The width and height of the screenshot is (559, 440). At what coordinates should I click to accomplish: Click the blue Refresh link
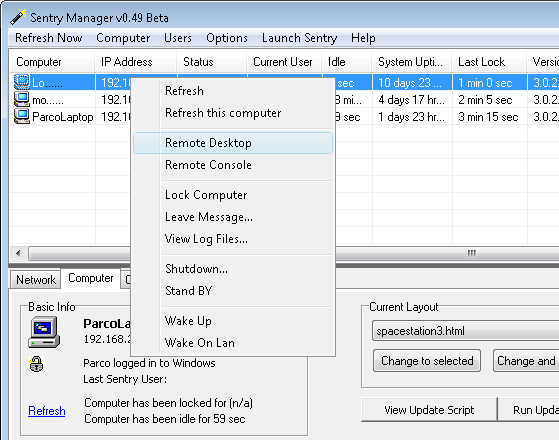(47, 411)
